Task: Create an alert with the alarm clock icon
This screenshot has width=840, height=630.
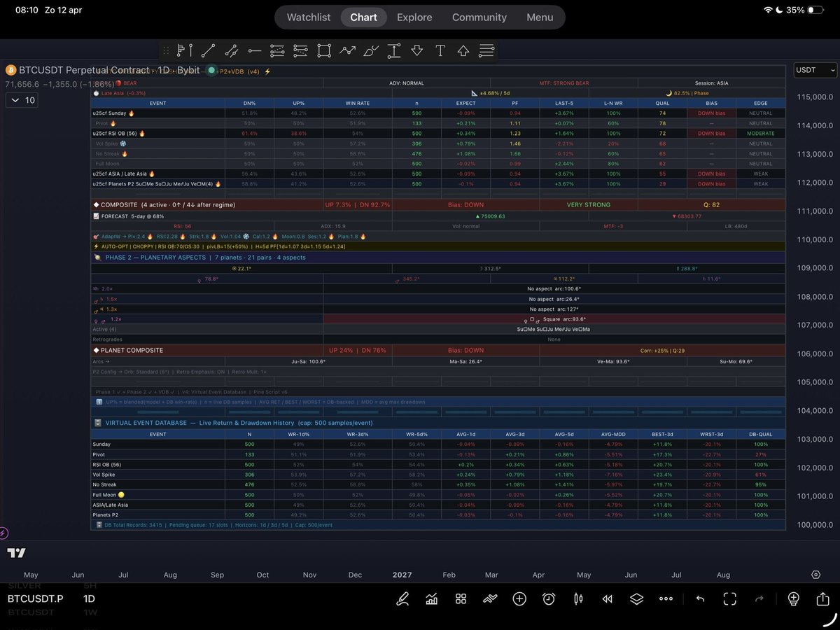Action: [549, 598]
